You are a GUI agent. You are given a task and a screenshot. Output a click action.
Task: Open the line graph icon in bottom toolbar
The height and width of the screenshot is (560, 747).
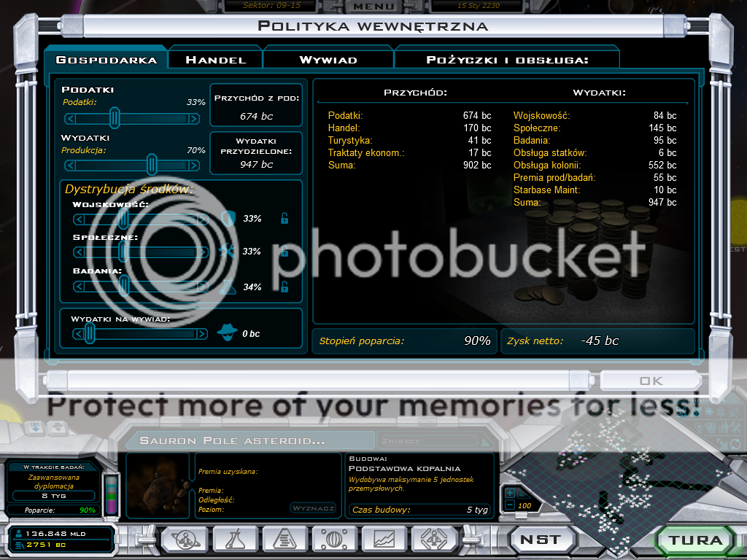tap(384, 540)
